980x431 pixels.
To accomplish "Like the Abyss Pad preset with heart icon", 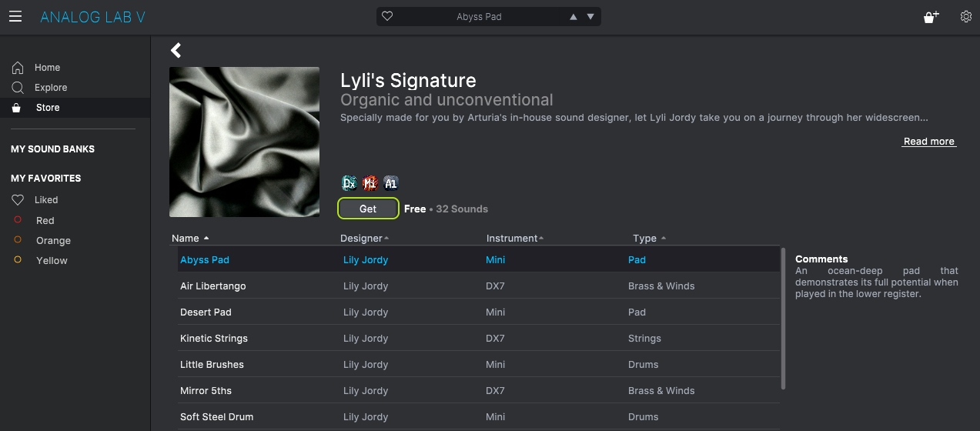I will coord(387,16).
